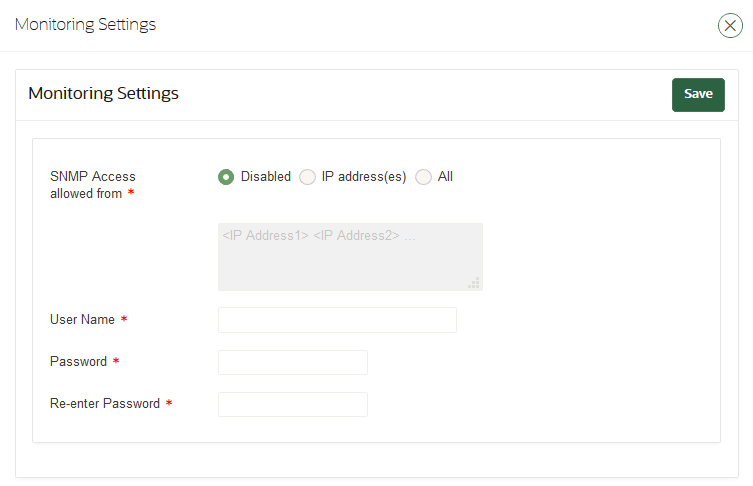Focus the User Name input field

point(337,320)
